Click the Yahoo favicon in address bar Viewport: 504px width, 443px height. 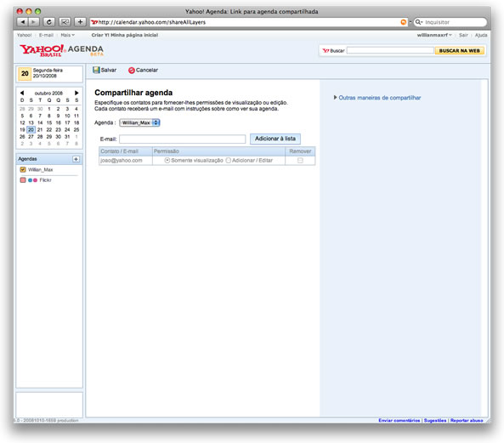94,22
